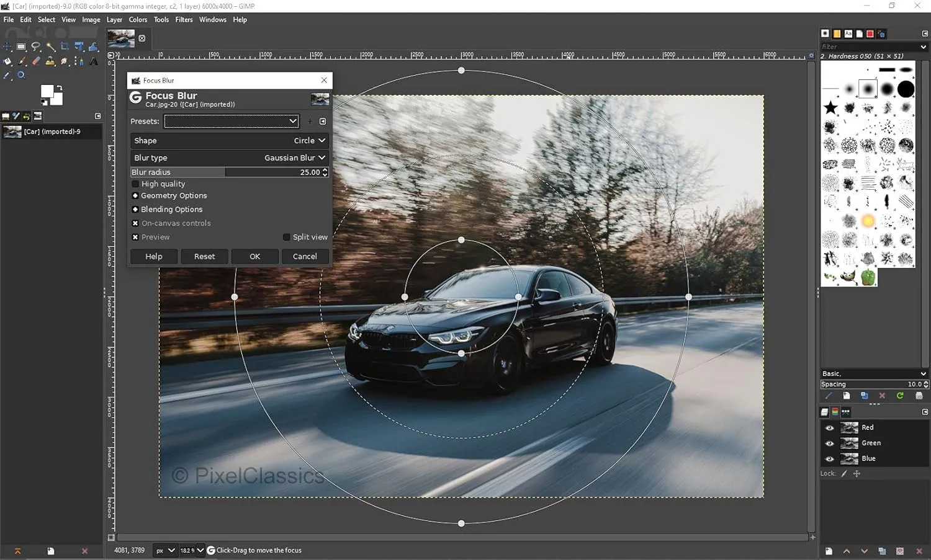Select the Eraser tool

coord(35,61)
